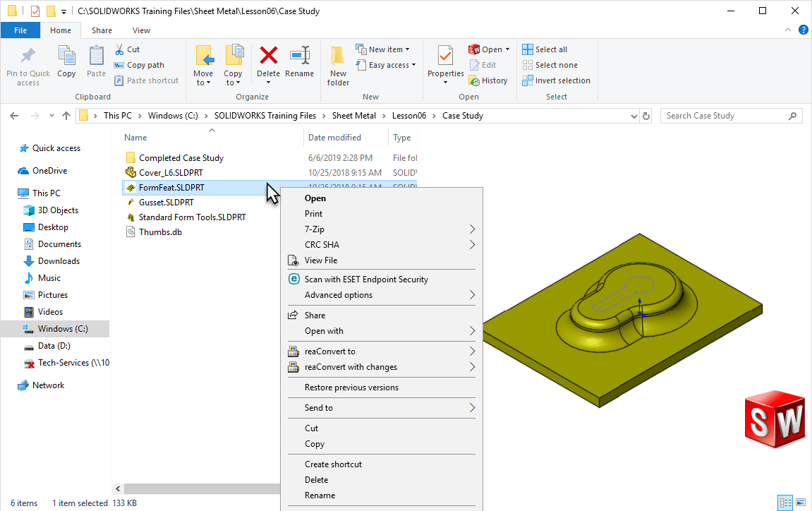Open the File ribbon tab

(20, 30)
